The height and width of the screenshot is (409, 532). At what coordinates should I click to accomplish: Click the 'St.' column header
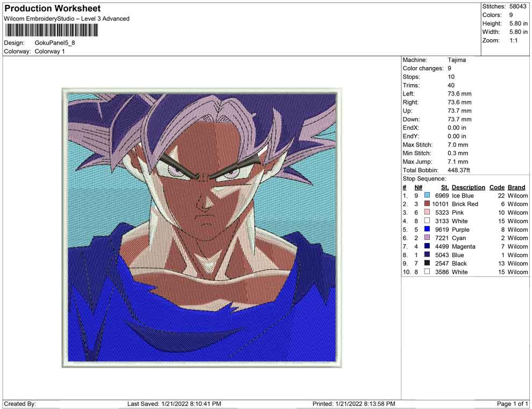point(445,187)
